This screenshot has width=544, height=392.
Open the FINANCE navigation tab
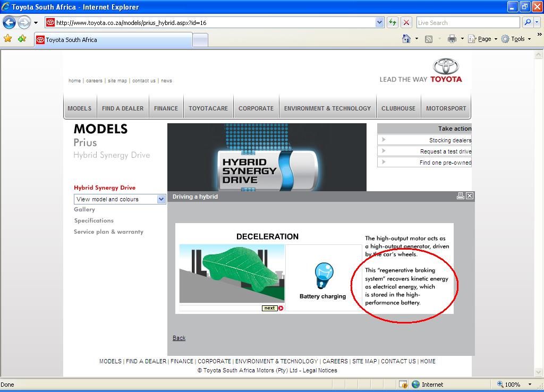[x=166, y=108]
